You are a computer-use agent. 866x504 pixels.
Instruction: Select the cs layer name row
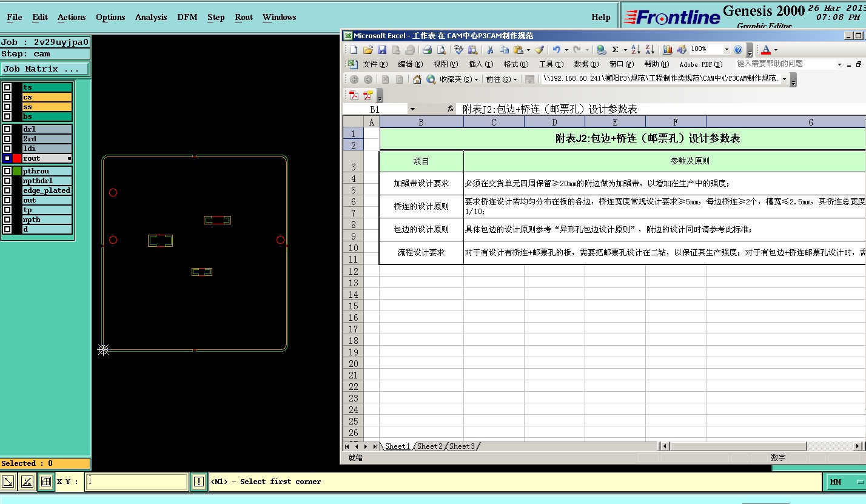[47, 97]
